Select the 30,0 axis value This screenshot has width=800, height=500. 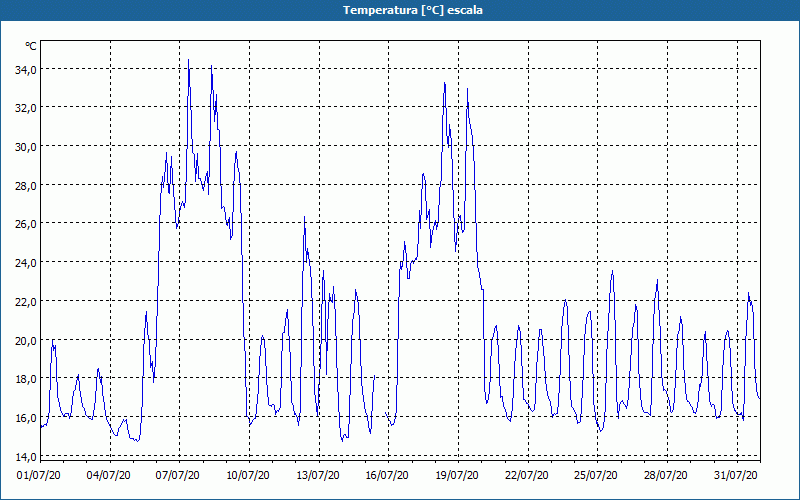click(x=26, y=146)
